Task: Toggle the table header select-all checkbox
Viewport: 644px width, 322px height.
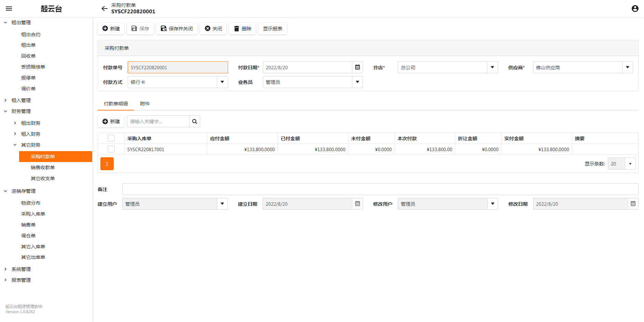Action: [111, 138]
